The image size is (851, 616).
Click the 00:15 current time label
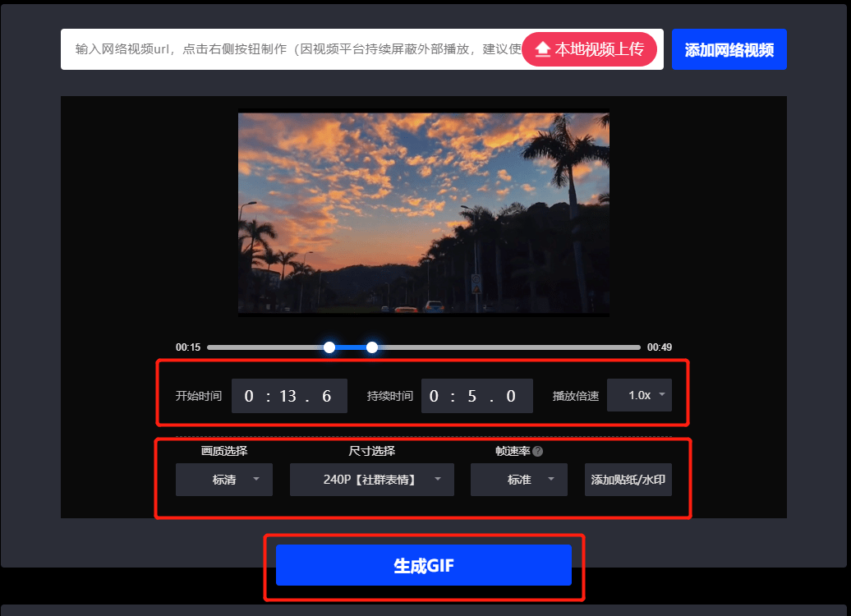[x=188, y=347]
